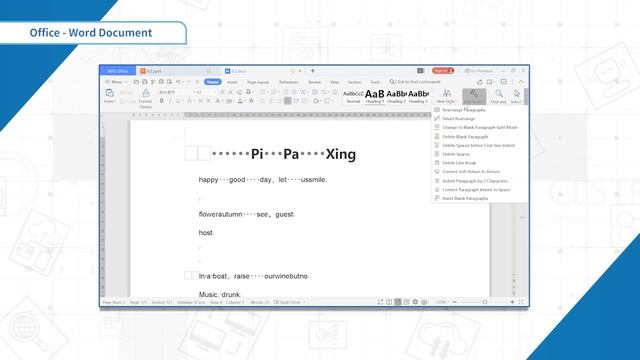
Task: Toggle Bold formatting
Action: point(162,101)
